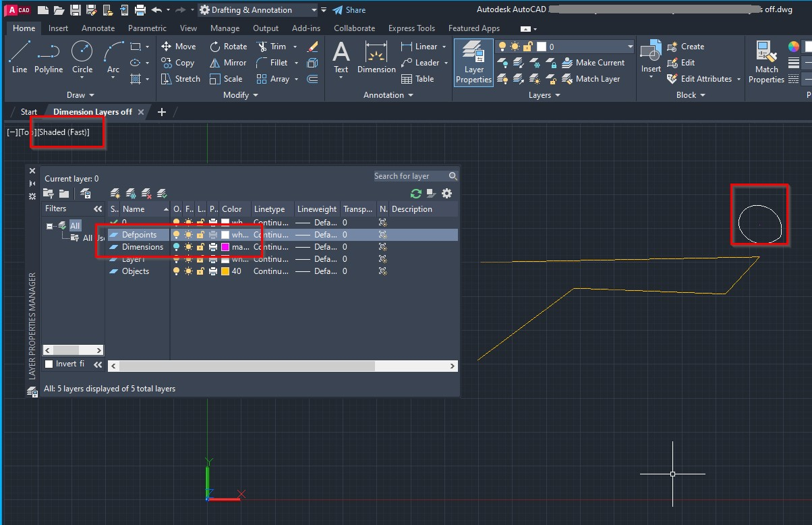
Task: Open the Dimension tool
Action: pyautogui.click(x=376, y=57)
